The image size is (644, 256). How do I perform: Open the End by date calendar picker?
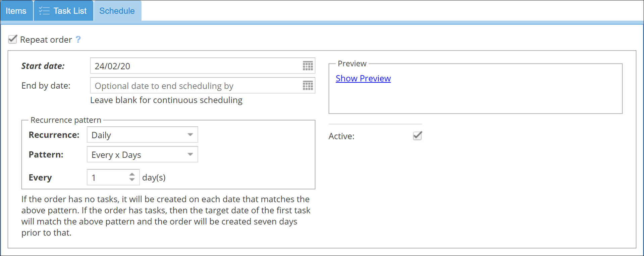pos(308,86)
